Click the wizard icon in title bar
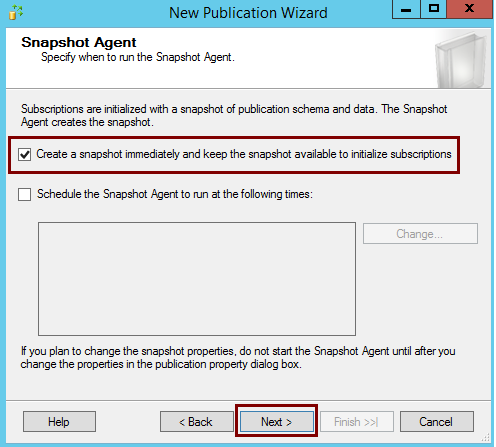 pos(15,12)
